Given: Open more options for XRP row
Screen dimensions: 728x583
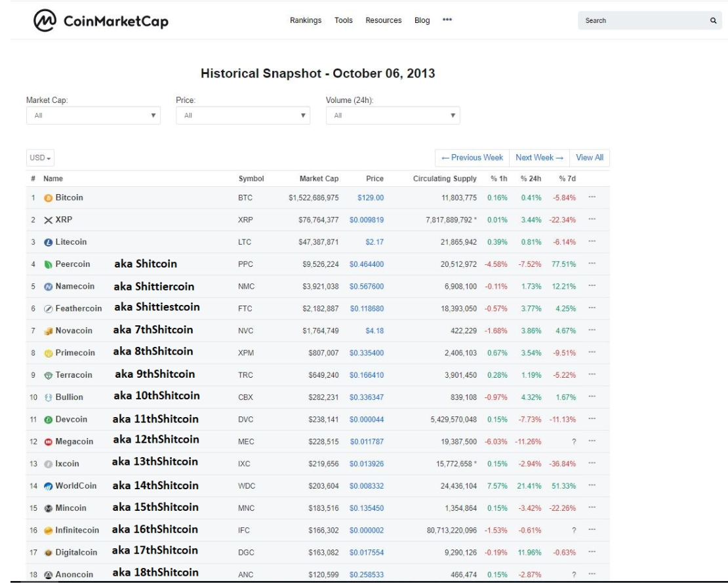Looking at the screenshot, I should 592,219.
